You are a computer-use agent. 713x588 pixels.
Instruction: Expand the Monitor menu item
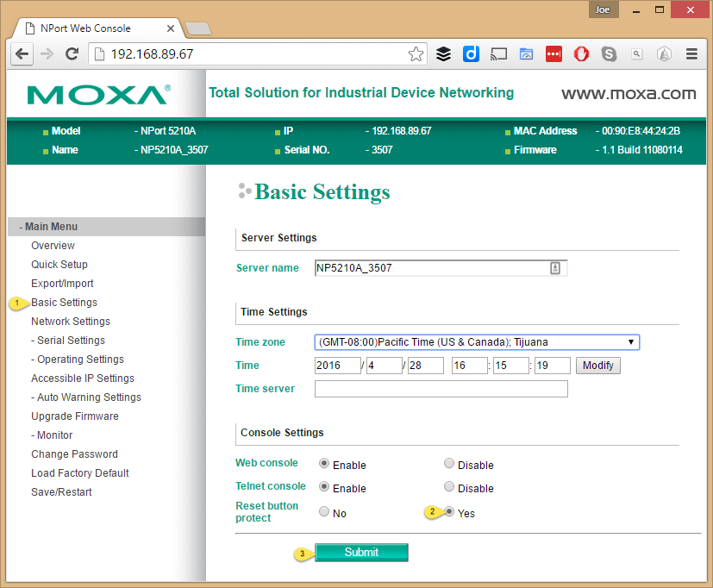(x=52, y=435)
